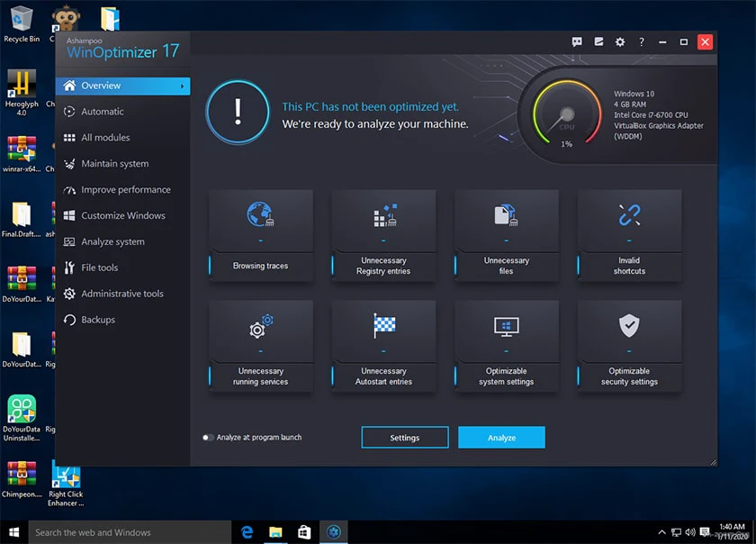Click the Search the web and Windows box
The height and width of the screenshot is (544, 756).
(x=130, y=532)
